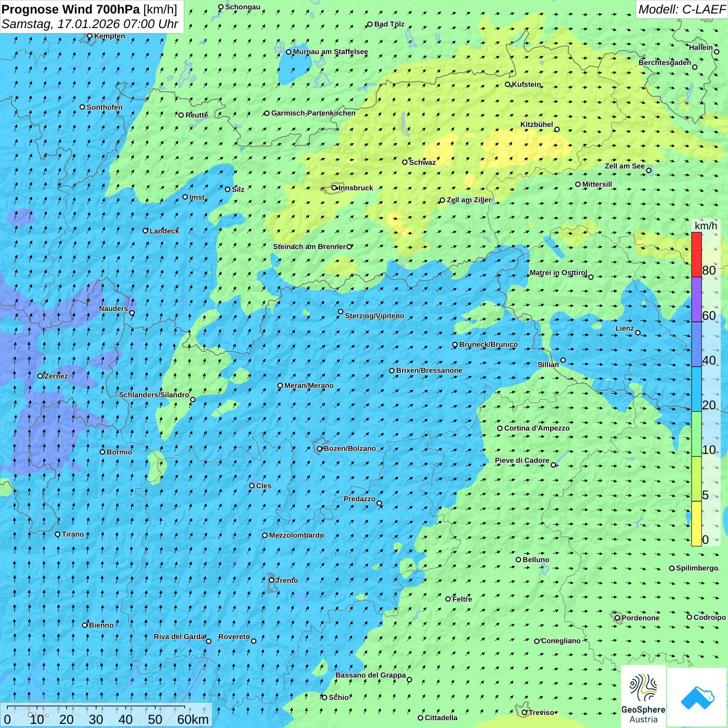728x728 pixels.
Task: Click the Trento city marker
Action: click(271, 580)
